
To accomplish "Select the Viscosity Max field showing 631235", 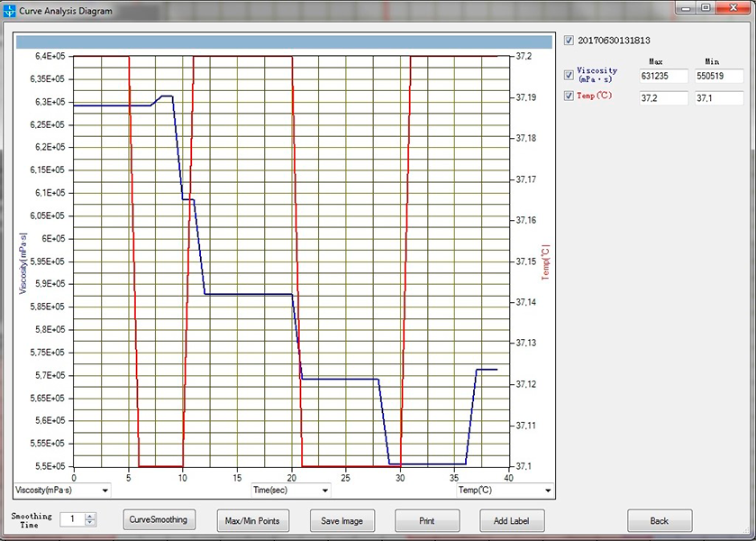I will click(663, 77).
